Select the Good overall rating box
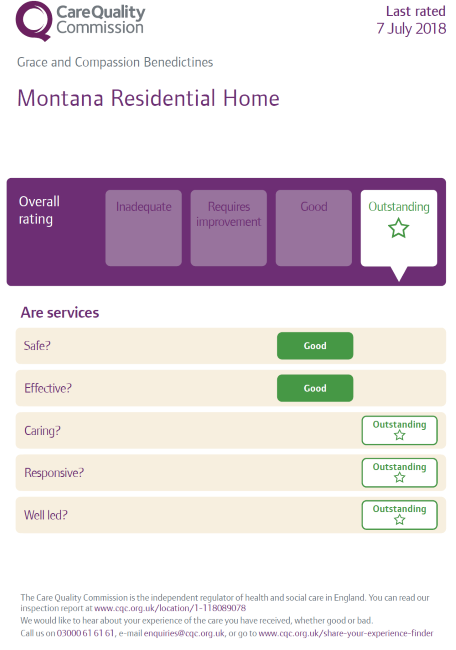This screenshot has height=650, width=456. 314,228
